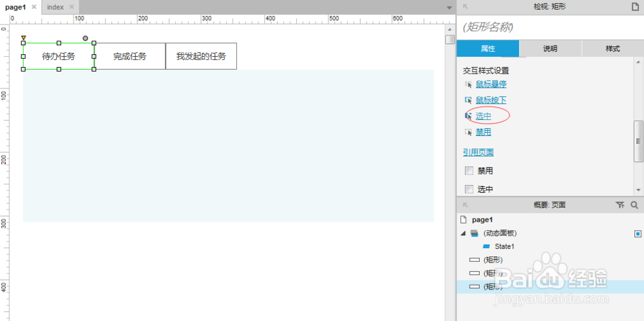Open the 鼠标悬停 interaction style link
Screen dimensions: 644x321
tap(491, 84)
